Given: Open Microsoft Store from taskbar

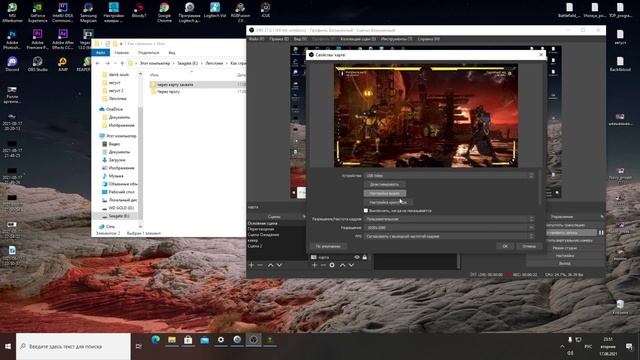Looking at the screenshot, I should (x=188, y=340).
